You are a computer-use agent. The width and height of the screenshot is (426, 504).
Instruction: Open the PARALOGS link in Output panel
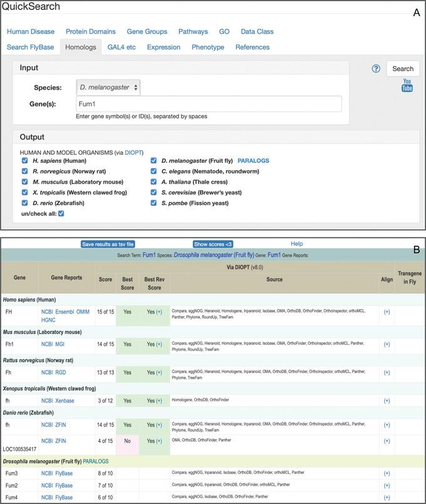point(254,160)
